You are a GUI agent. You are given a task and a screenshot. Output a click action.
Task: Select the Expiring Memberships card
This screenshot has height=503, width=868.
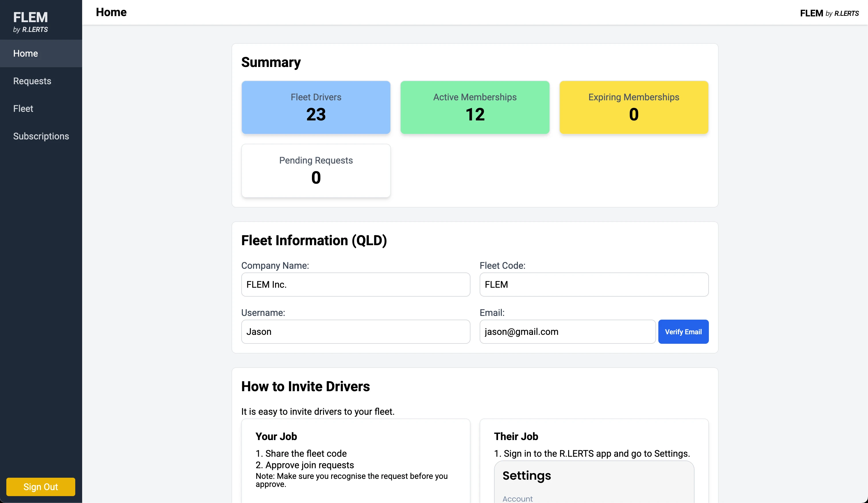[634, 107]
